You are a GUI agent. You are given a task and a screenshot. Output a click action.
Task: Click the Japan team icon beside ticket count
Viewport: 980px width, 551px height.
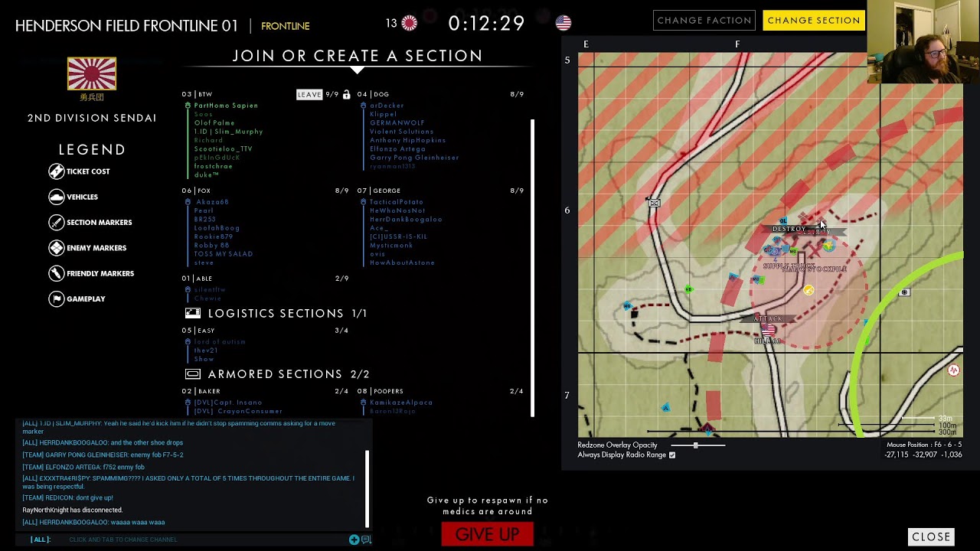coord(410,23)
